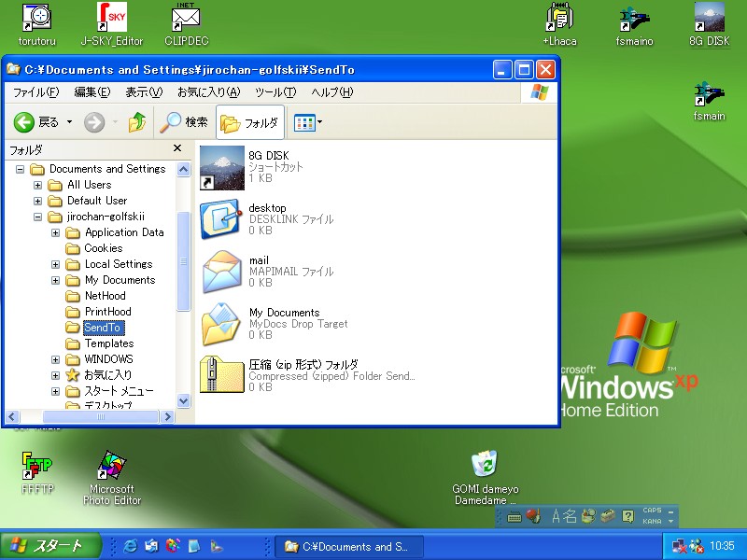
Task: Select Templates in the folder tree
Action: point(109,343)
